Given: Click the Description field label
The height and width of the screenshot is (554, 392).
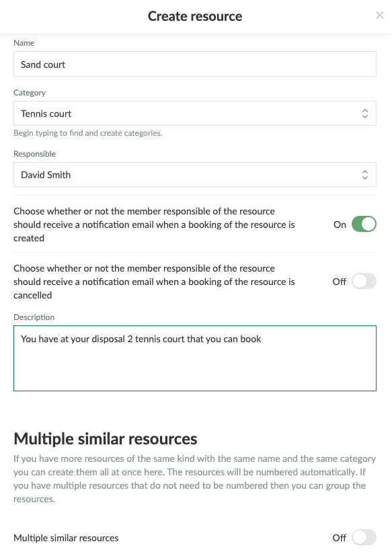Looking at the screenshot, I should click(x=34, y=317).
